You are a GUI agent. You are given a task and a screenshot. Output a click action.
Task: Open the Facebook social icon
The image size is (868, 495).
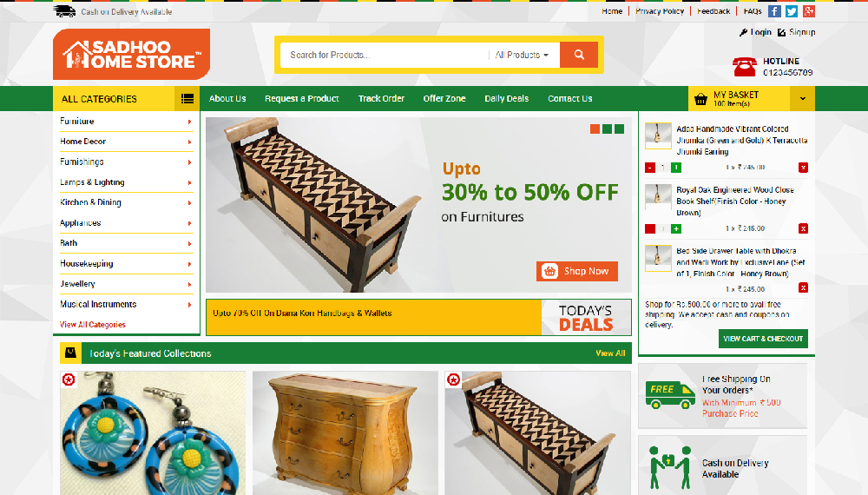[774, 11]
